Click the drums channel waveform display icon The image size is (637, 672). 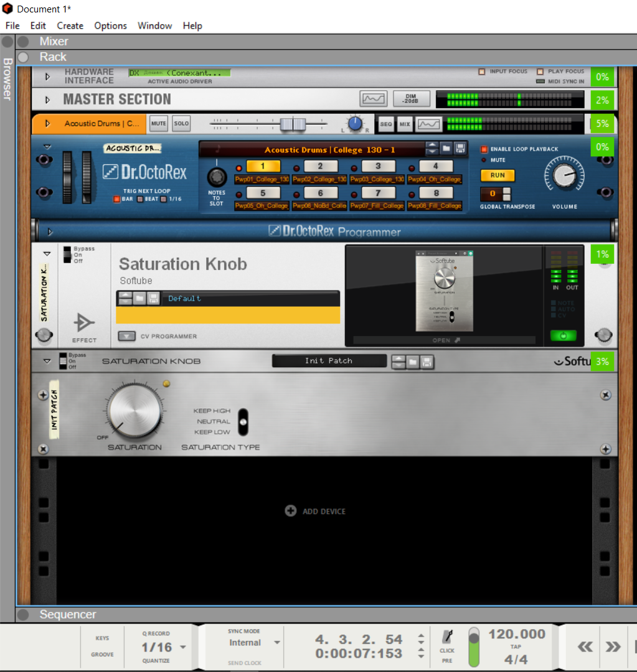428,124
